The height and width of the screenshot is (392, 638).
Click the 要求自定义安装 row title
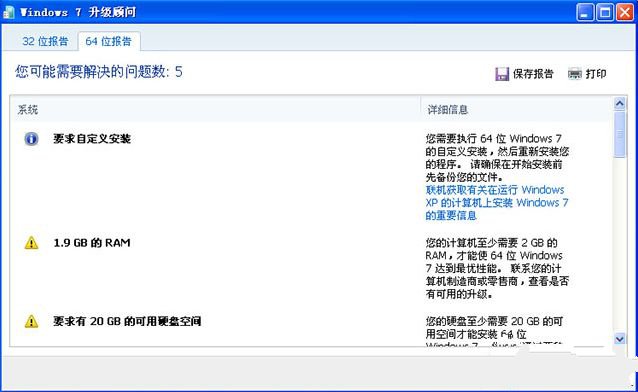click(x=92, y=139)
